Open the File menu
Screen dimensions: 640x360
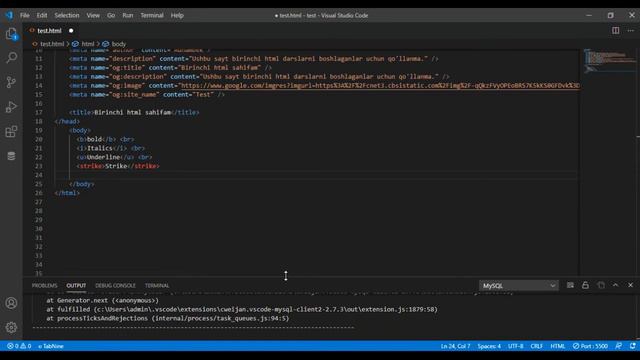24,16
